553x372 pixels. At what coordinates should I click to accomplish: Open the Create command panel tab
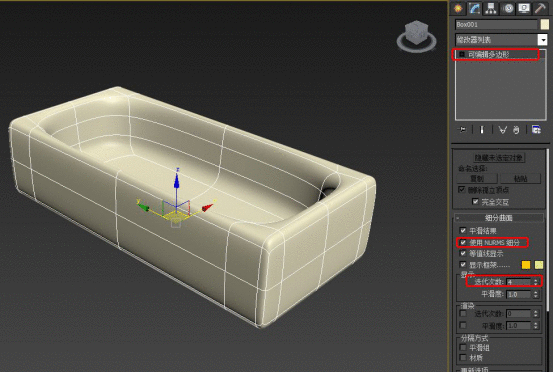pos(458,8)
